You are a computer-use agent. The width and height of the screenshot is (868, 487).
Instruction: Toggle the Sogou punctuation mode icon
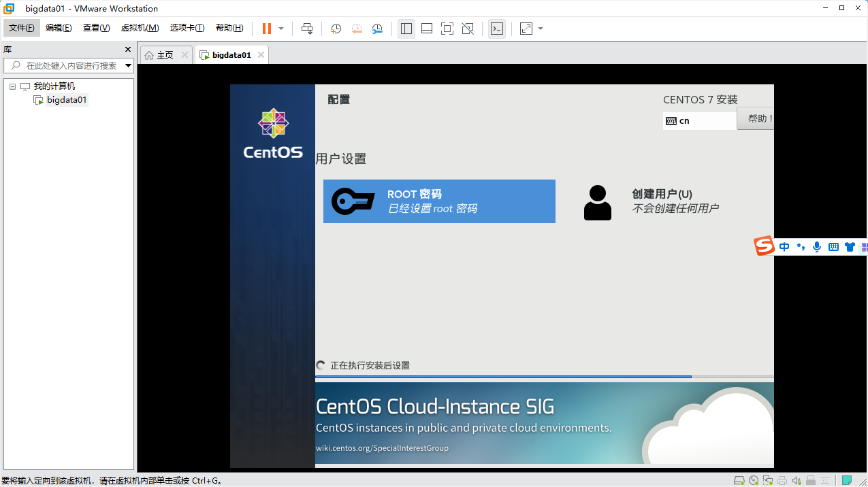801,247
